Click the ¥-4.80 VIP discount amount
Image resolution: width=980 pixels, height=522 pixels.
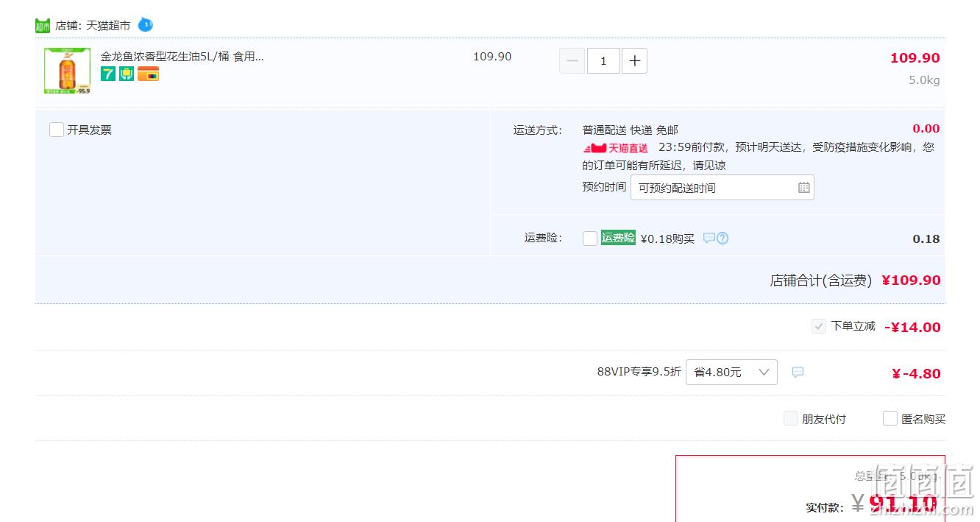click(x=916, y=374)
